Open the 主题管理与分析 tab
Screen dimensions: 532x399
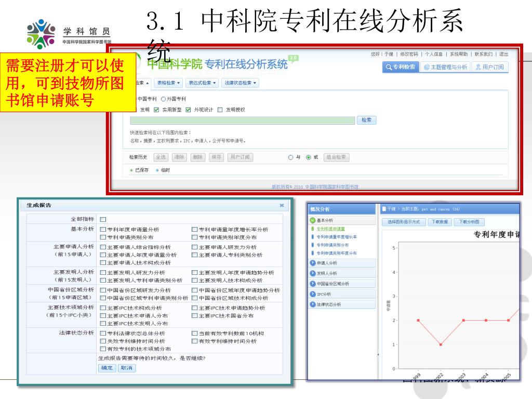point(445,67)
